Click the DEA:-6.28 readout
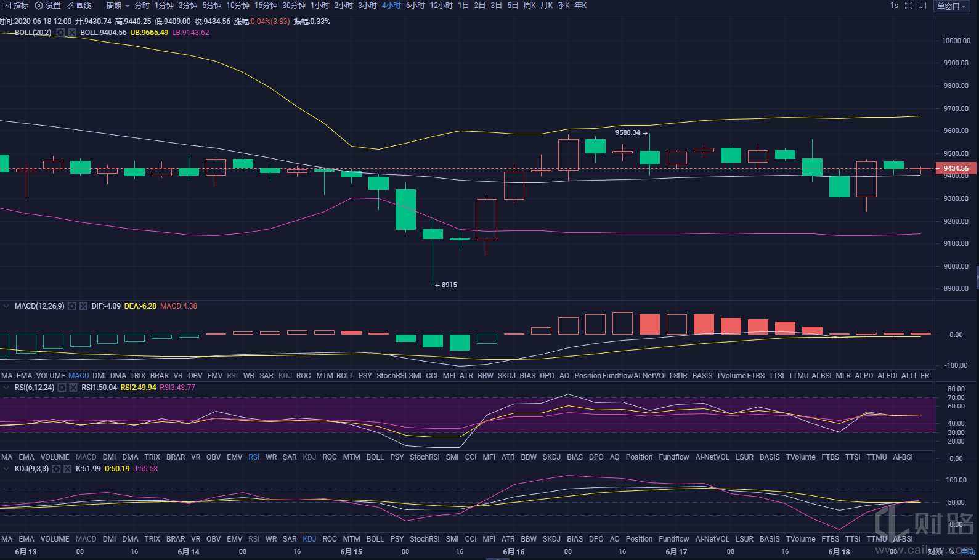This screenshot has width=979, height=560. (x=140, y=306)
